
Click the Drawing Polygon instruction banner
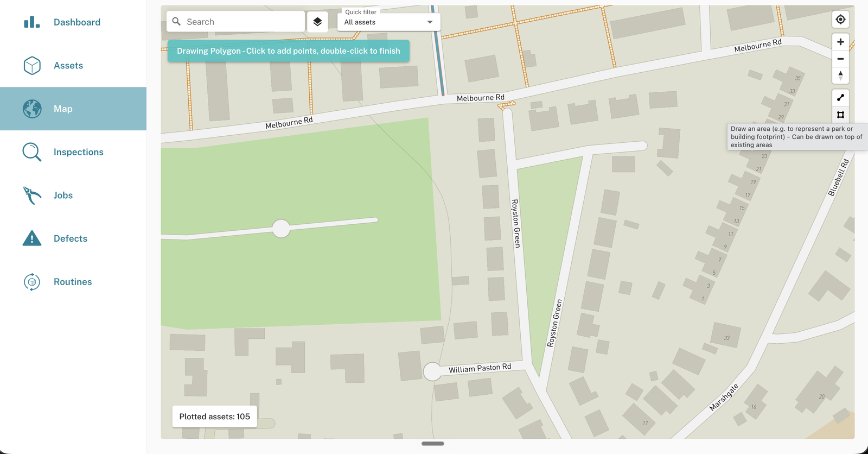[289, 51]
